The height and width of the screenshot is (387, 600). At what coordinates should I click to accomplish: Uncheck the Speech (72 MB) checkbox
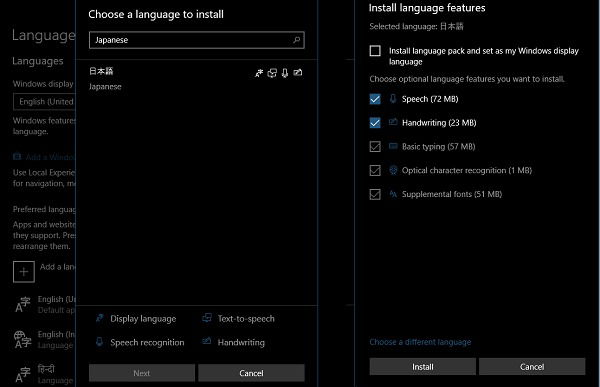click(375, 99)
